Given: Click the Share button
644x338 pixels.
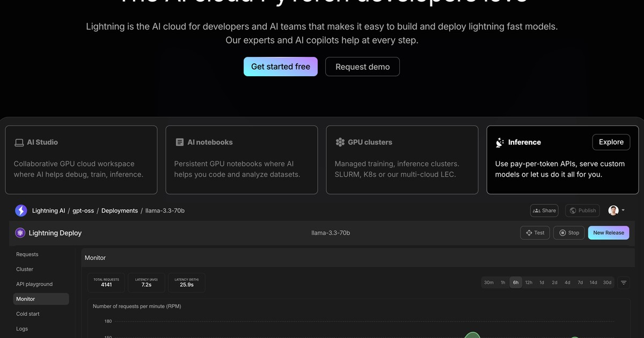Looking at the screenshot, I should point(544,211).
